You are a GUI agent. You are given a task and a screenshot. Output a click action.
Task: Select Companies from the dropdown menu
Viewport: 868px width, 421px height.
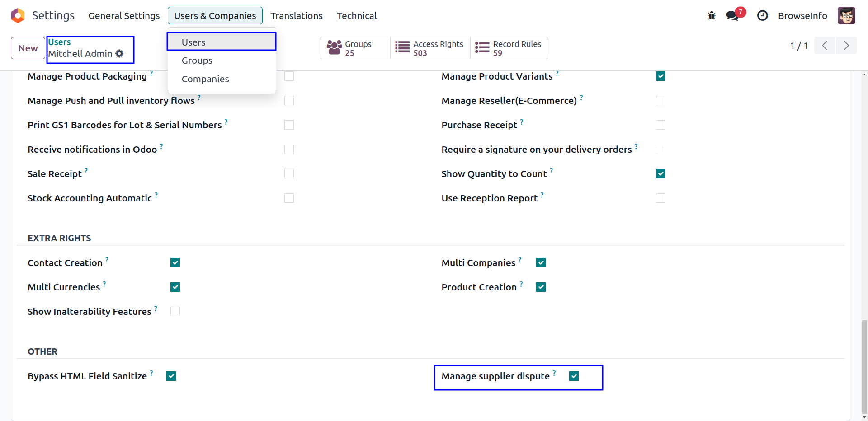pos(205,79)
